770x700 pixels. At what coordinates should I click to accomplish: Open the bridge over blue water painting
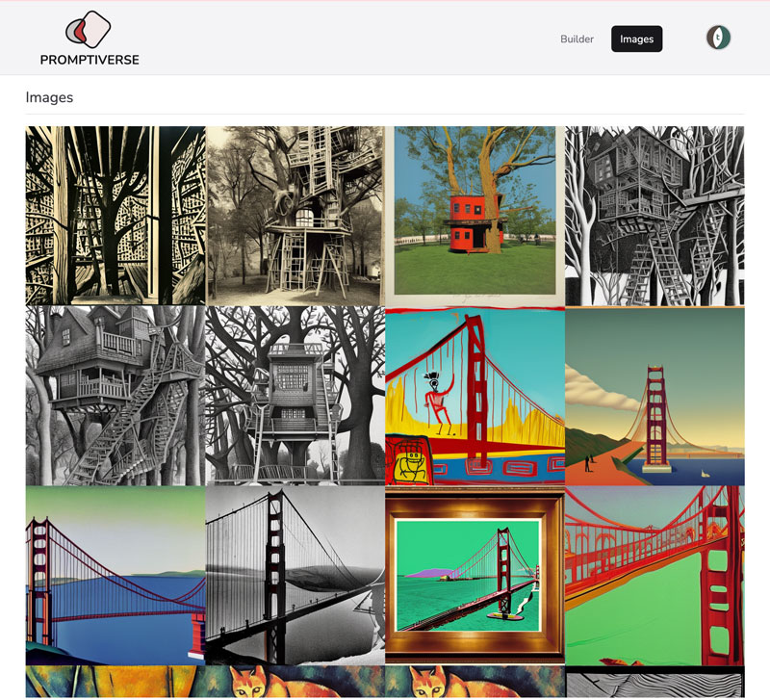(x=115, y=575)
